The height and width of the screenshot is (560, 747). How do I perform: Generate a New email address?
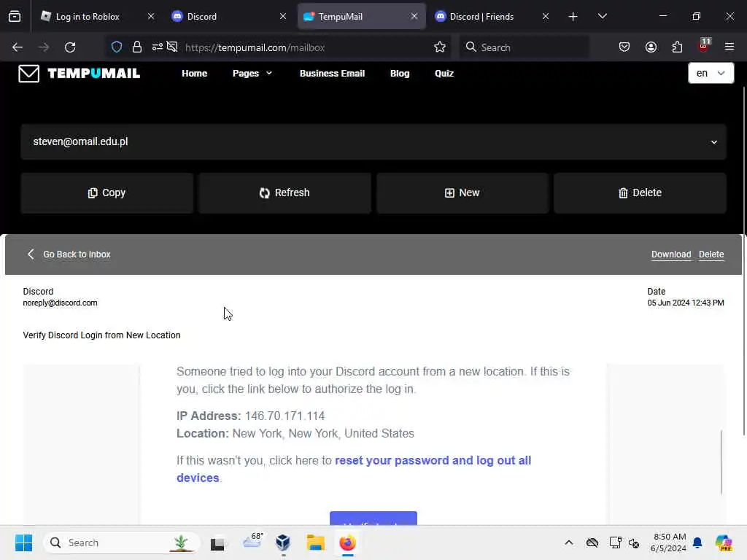point(462,192)
